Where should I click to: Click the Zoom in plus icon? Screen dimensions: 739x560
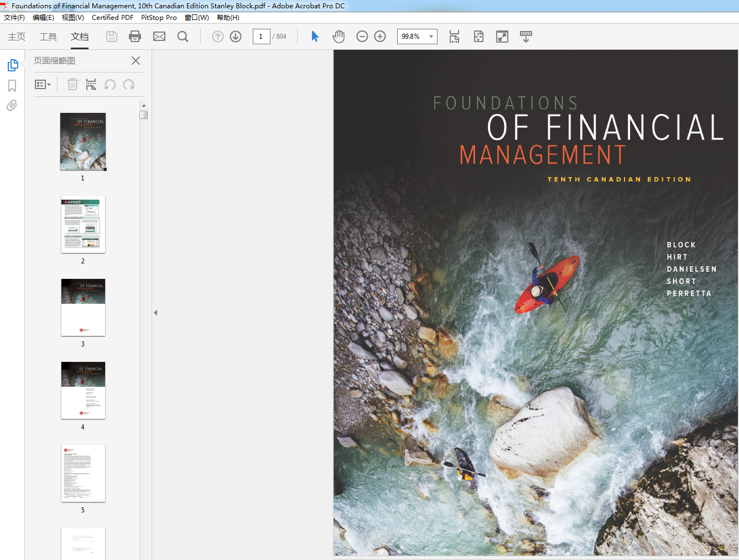click(380, 37)
